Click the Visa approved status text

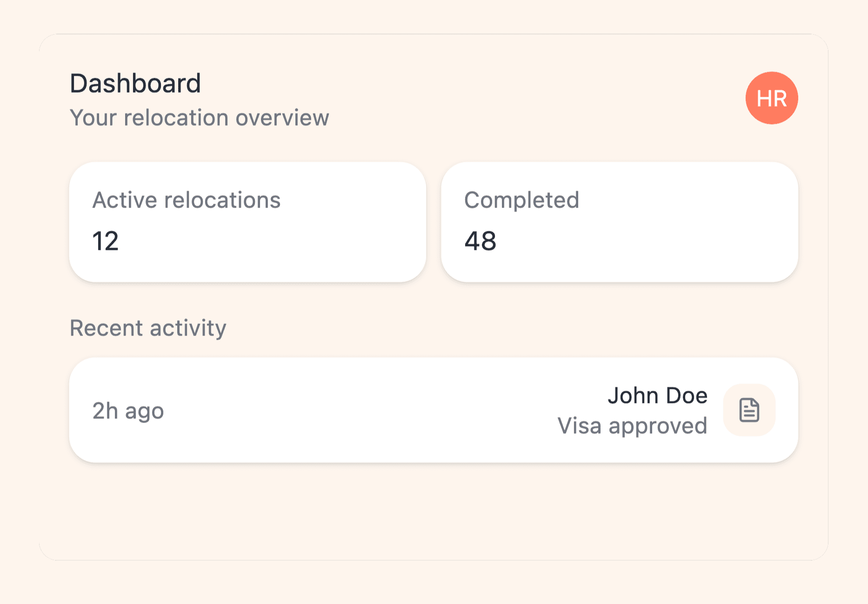632,426
